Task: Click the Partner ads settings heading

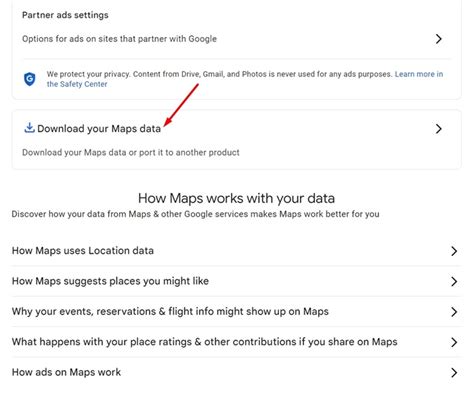Action: point(65,15)
